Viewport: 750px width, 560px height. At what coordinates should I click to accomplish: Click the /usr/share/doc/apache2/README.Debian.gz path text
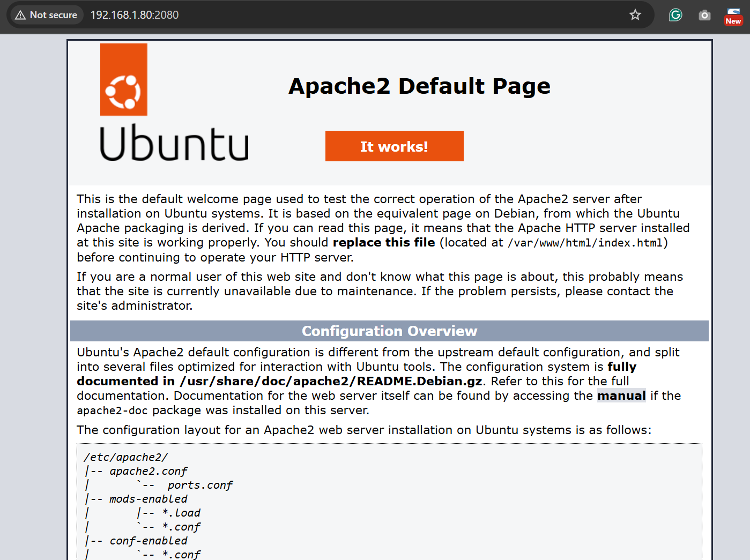tap(331, 381)
